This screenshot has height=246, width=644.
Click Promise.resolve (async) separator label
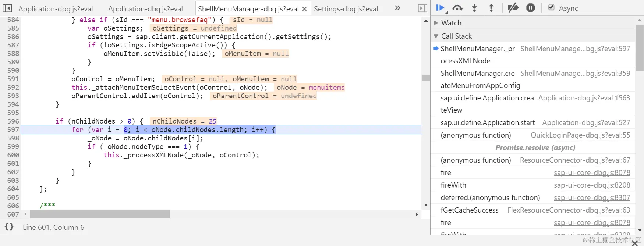535,147
